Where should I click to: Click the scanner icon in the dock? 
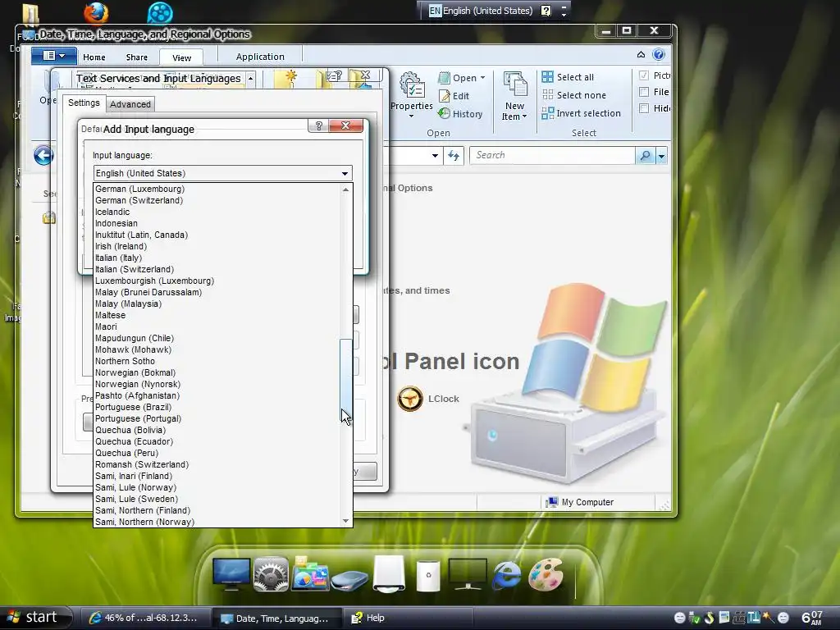tap(349, 581)
